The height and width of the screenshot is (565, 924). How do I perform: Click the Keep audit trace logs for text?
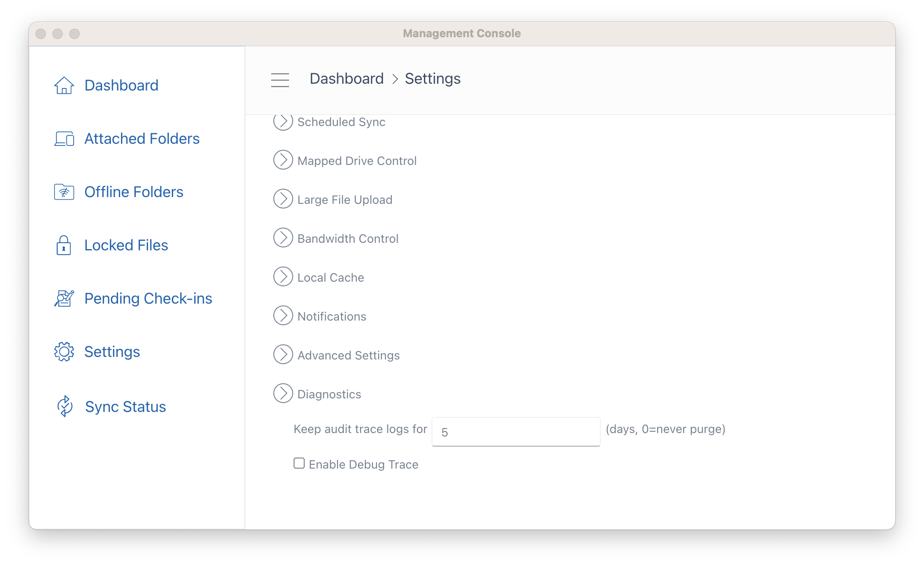360,429
